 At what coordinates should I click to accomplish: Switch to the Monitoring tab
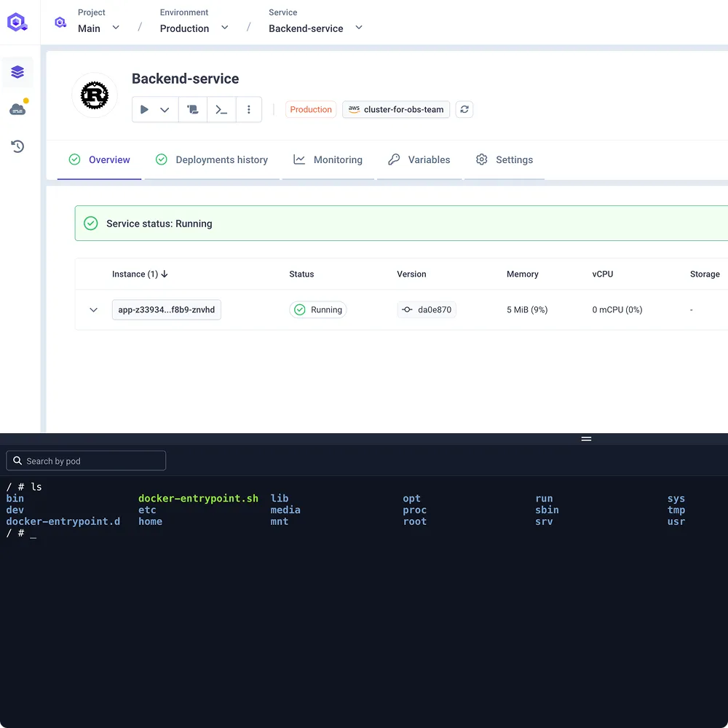click(x=328, y=159)
